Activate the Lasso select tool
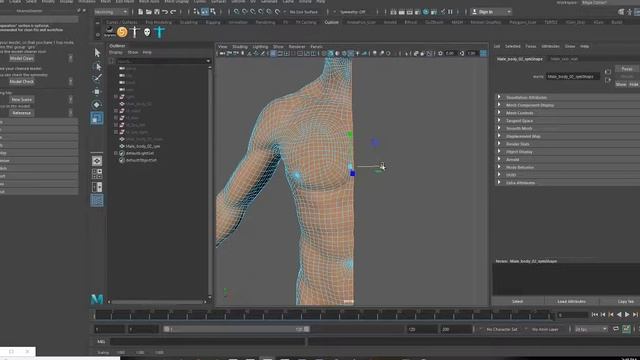The height and width of the screenshot is (360, 640). 97,66
